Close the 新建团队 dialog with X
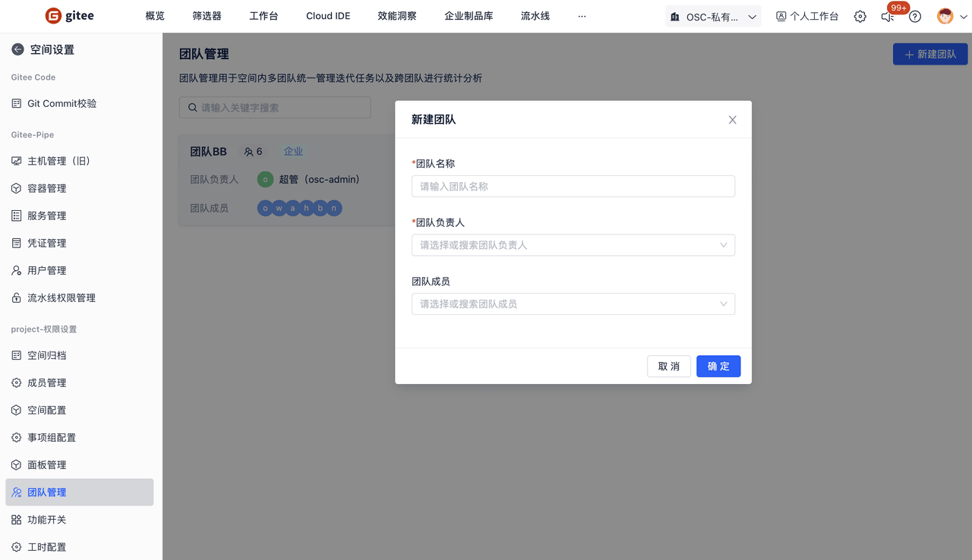This screenshot has width=972, height=560. coord(732,120)
